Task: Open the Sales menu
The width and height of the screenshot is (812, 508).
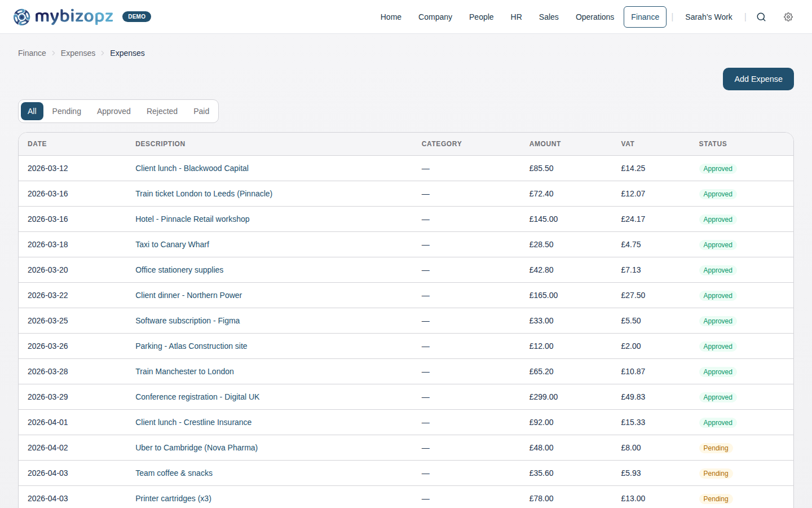Action: coord(549,17)
